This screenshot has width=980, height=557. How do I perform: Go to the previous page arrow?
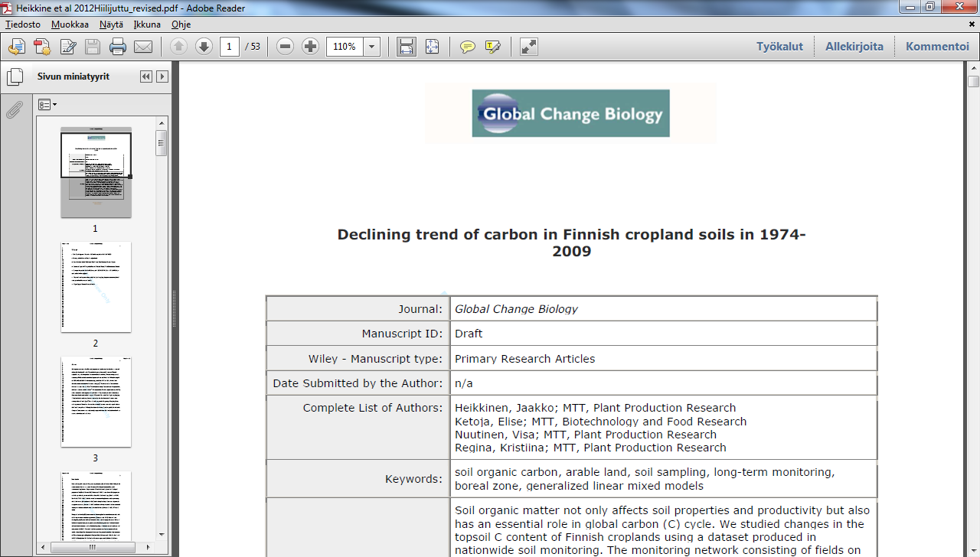tap(178, 47)
